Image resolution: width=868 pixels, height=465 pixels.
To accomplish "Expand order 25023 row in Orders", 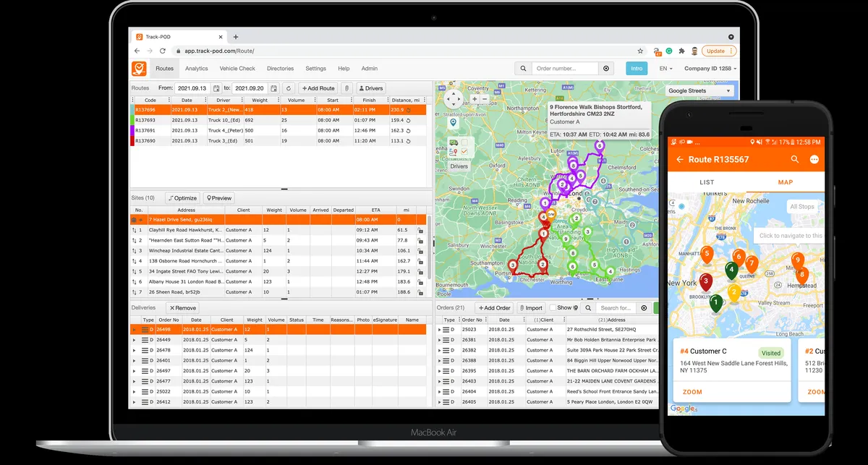I will tap(441, 329).
